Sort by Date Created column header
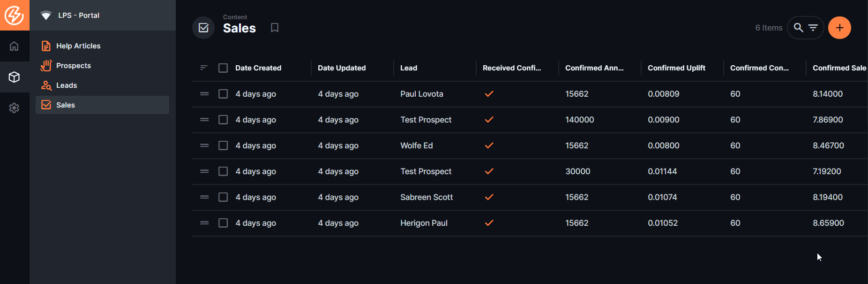The height and width of the screenshot is (284, 868). [x=258, y=68]
